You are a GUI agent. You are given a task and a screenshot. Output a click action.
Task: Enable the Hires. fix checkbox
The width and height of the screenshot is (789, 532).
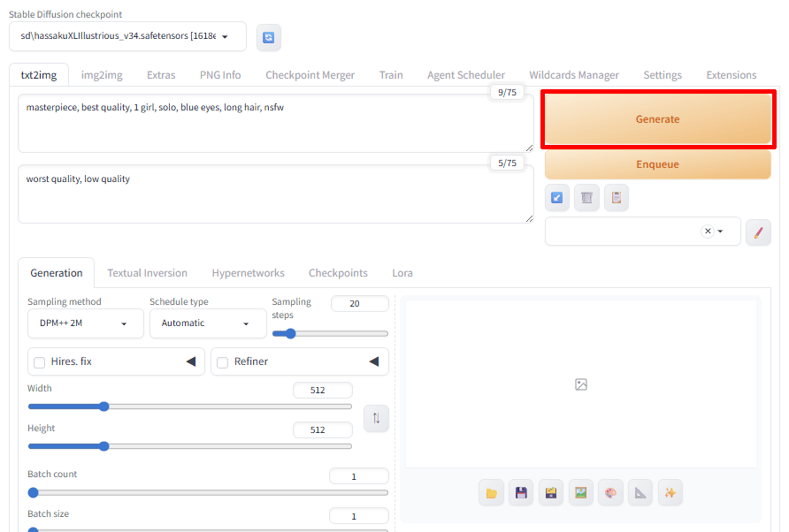[x=40, y=362]
